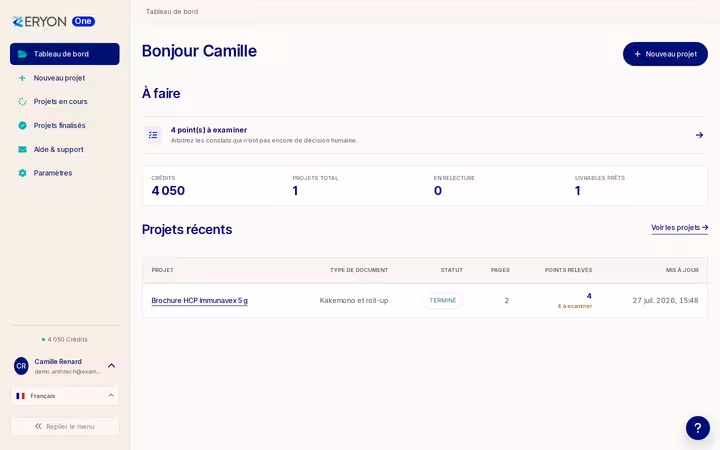Click the Nouveau projet button at top right
This screenshot has height=450, width=720.
665,54
